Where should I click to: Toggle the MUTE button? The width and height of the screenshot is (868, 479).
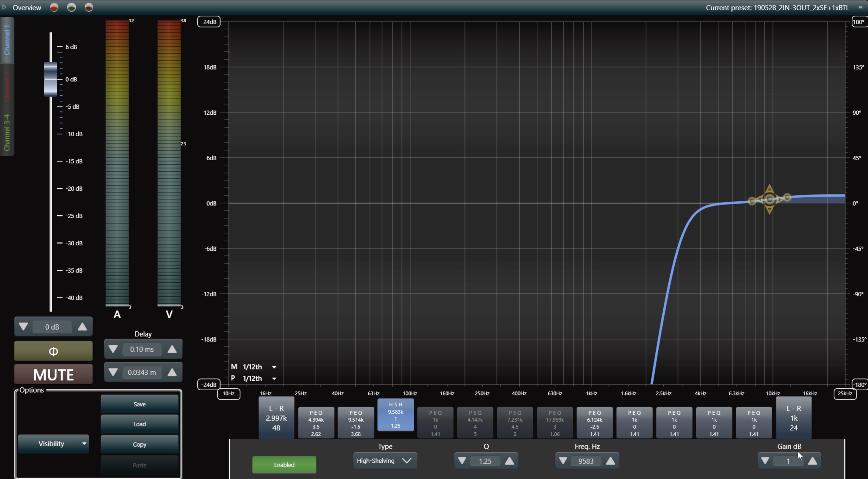[53, 374]
